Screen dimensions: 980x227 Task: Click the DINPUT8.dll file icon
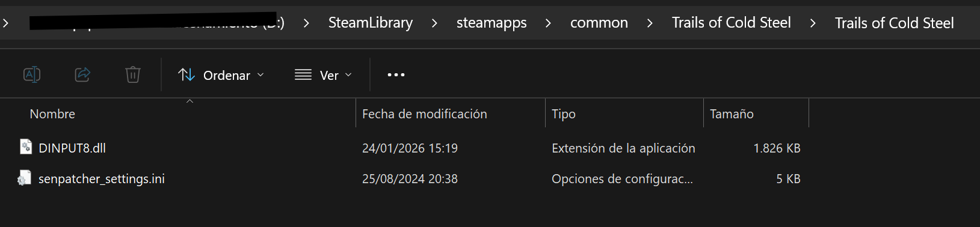26,147
